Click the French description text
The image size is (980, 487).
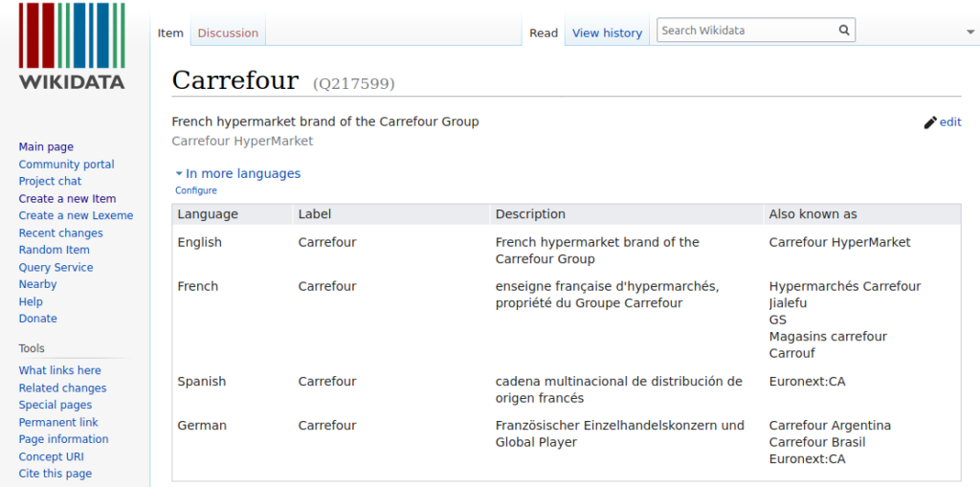pyautogui.click(x=608, y=295)
